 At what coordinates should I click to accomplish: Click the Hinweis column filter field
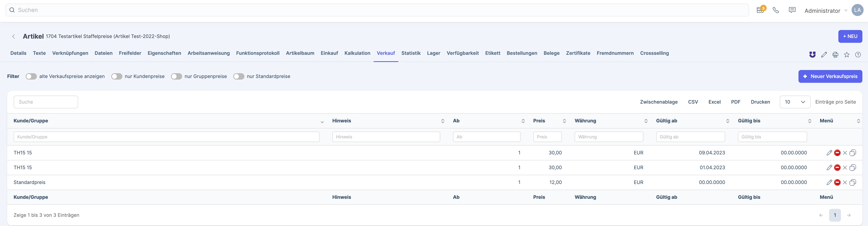click(x=386, y=137)
